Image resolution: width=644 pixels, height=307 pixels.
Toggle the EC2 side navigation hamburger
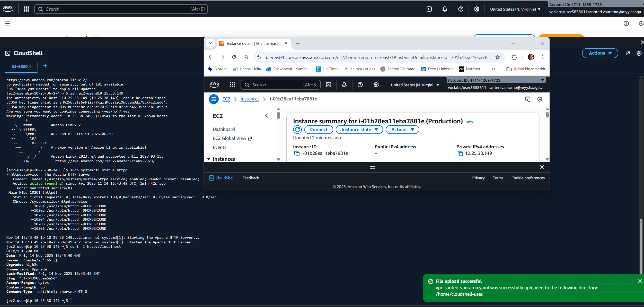214,99
